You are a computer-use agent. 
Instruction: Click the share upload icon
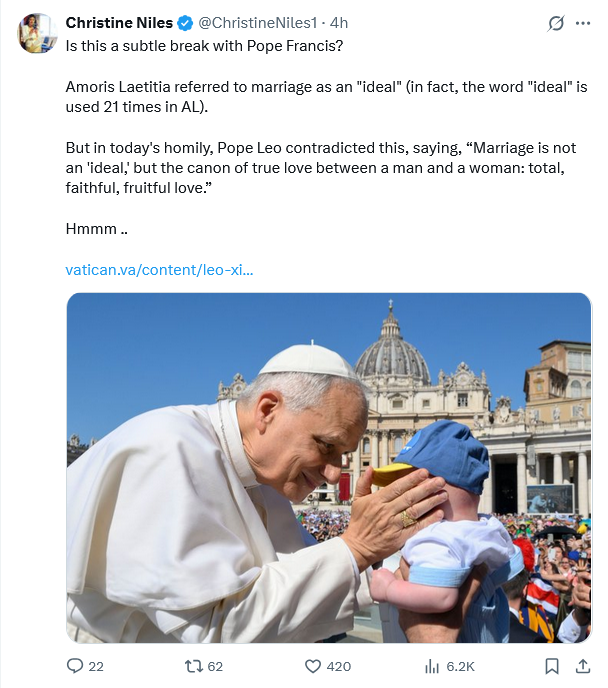tap(583, 665)
